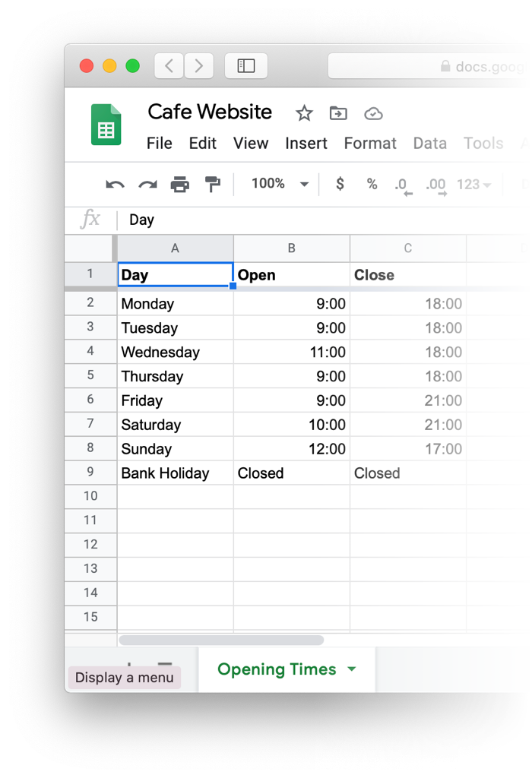Open Google Sheets home icon

coord(106,125)
